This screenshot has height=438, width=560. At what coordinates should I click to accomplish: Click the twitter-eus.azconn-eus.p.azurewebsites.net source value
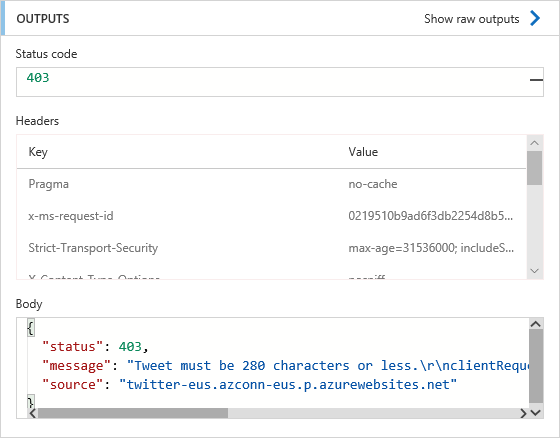click(288, 385)
